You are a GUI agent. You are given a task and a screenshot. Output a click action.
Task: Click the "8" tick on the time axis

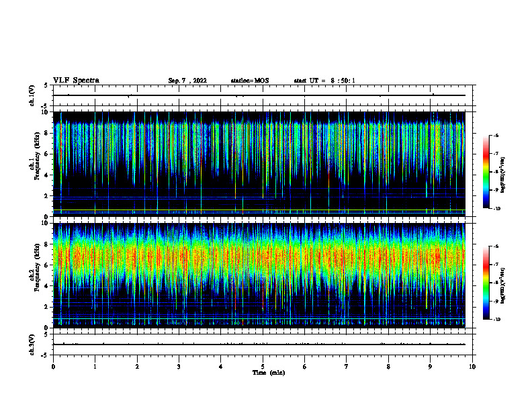(x=388, y=367)
